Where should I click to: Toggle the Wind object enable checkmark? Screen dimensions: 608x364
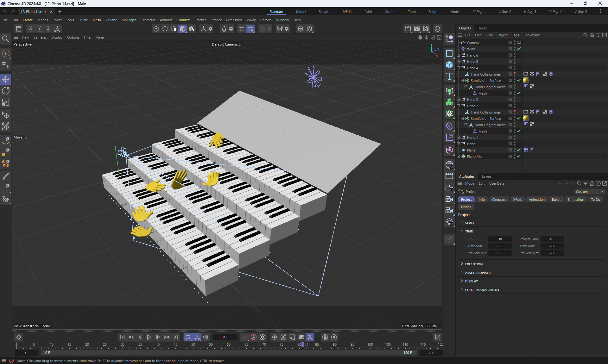(x=519, y=49)
